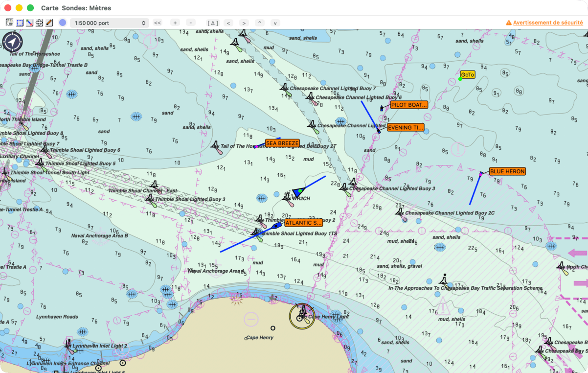Click the blue circle color indicator
The width and height of the screenshot is (588, 373).
[x=63, y=23]
